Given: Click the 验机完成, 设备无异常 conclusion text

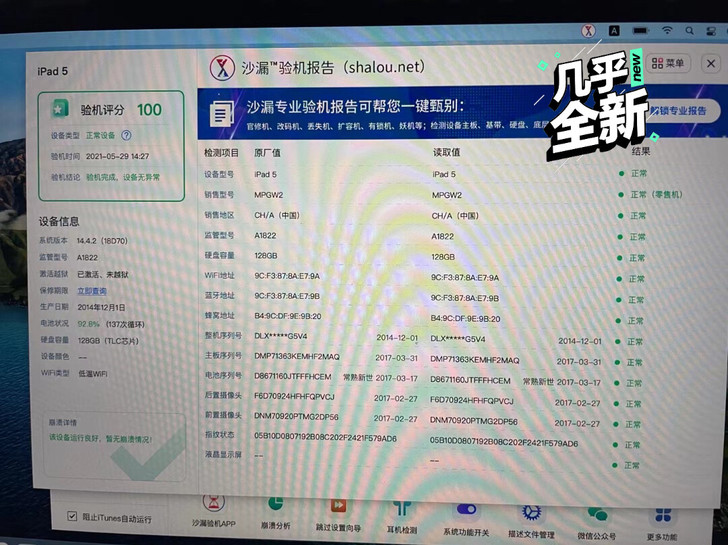Looking at the screenshot, I should (123, 177).
